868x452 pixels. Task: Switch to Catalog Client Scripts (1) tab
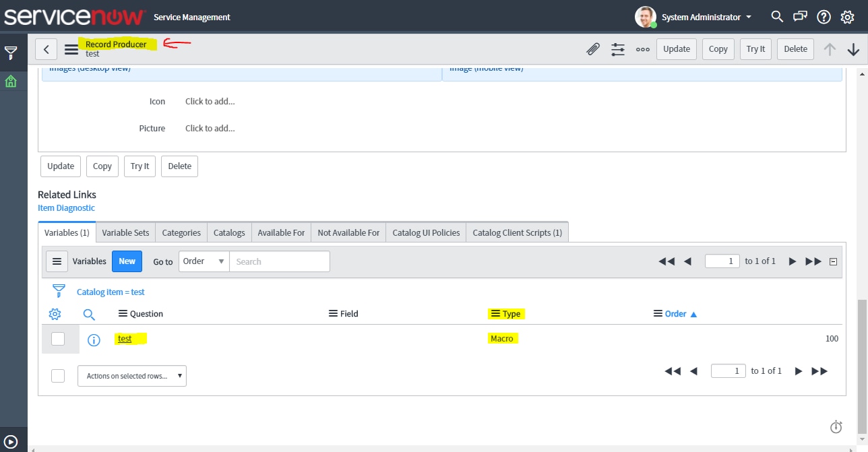(x=517, y=232)
